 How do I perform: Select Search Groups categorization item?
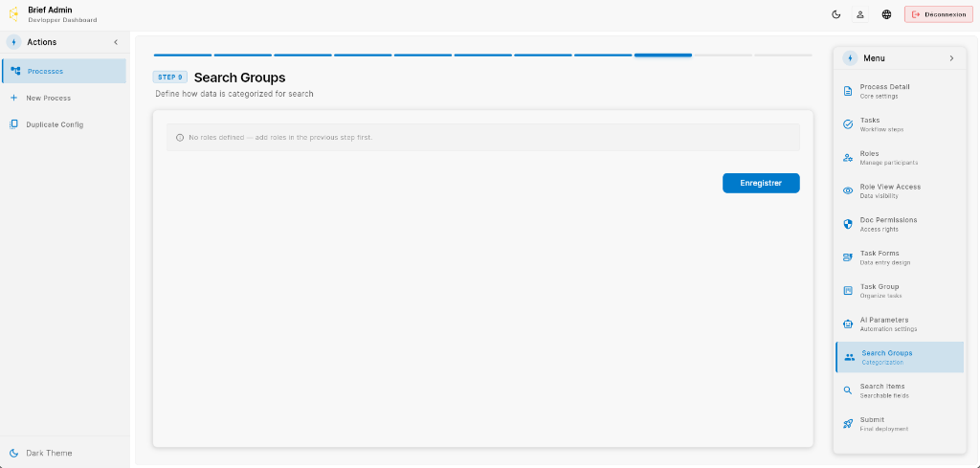tap(900, 357)
